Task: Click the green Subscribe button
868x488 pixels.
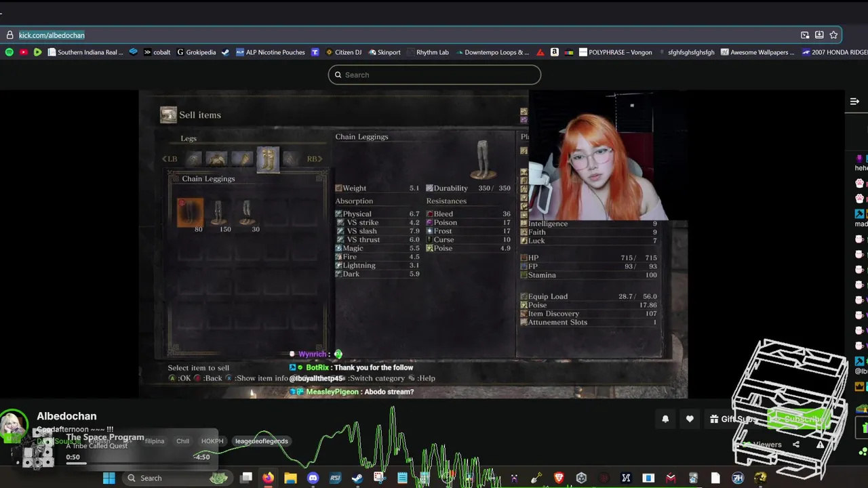Action: (x=800, y=420)
